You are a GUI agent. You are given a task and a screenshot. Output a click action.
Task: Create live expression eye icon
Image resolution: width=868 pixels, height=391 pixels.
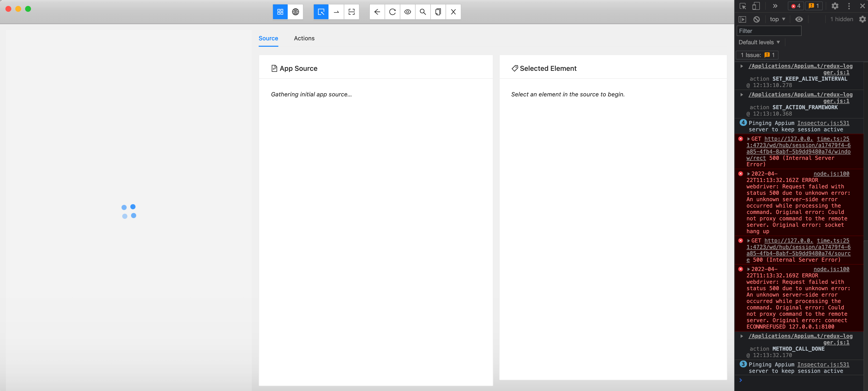[x=799, y=20]
